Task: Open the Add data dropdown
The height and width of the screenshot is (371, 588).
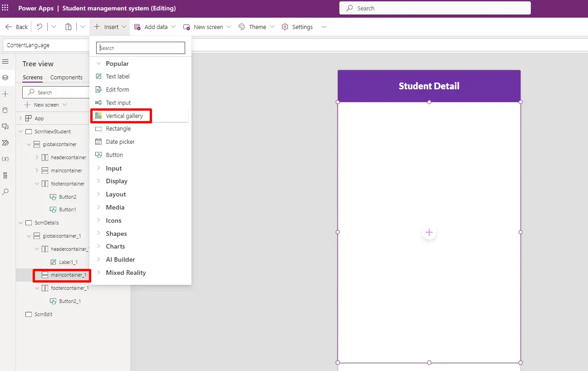Action: coord(155,27)
